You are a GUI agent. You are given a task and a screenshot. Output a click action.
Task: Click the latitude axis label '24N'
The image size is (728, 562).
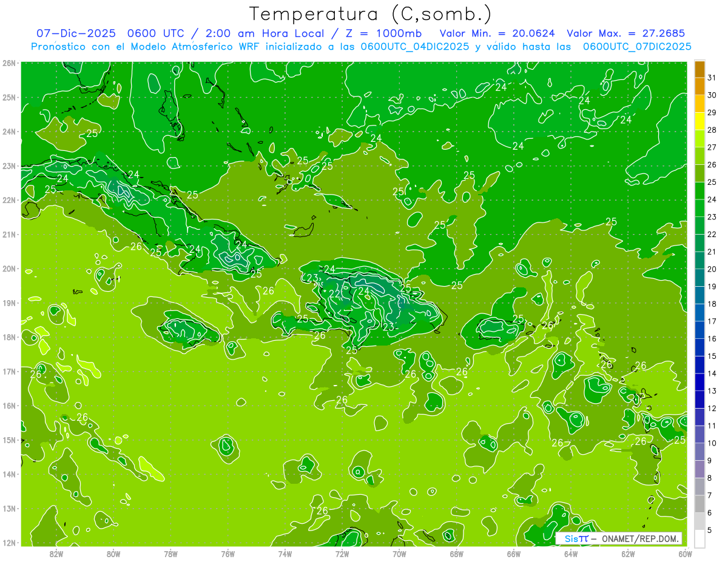click(x=9, y=132)
